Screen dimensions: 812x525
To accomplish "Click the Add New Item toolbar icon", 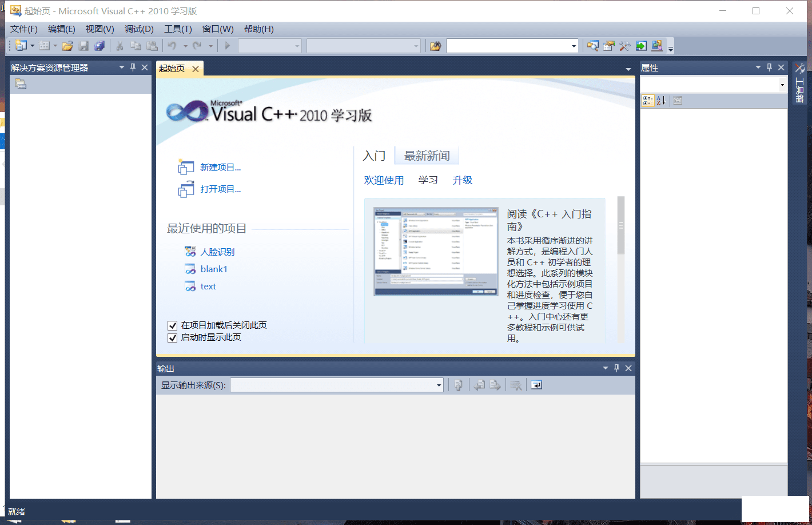I will (44, 46).
